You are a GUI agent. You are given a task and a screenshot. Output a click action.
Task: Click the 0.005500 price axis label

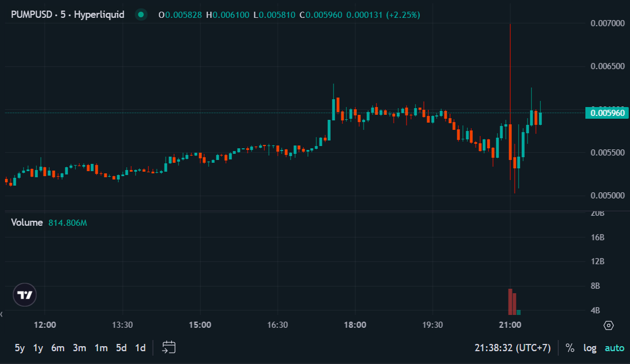(608, 153)
